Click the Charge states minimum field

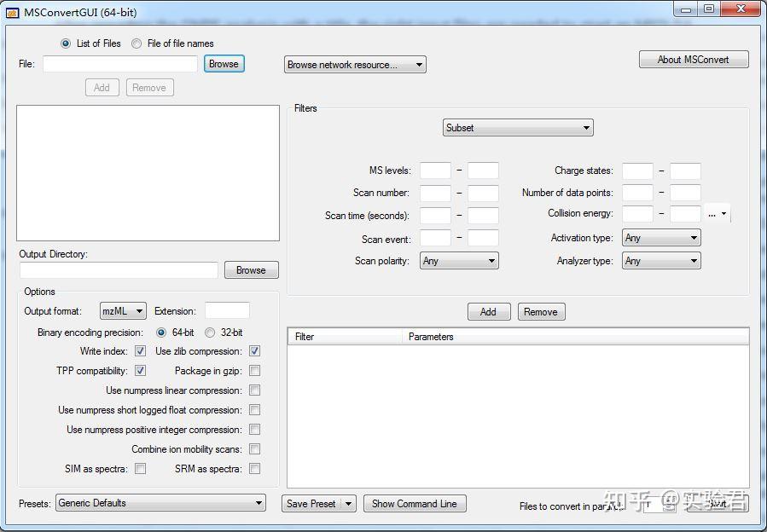(x=637, y=171)
